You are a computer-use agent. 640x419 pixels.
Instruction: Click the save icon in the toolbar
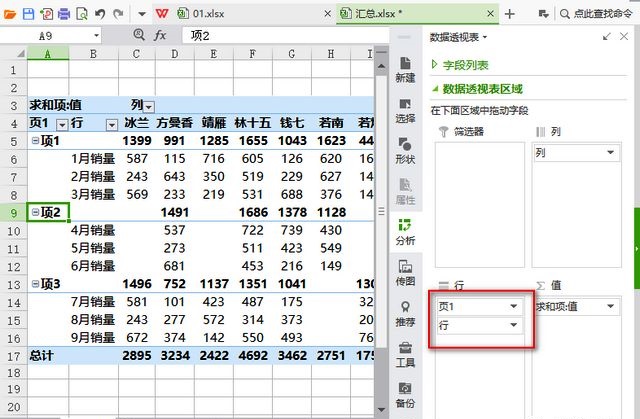27,14
